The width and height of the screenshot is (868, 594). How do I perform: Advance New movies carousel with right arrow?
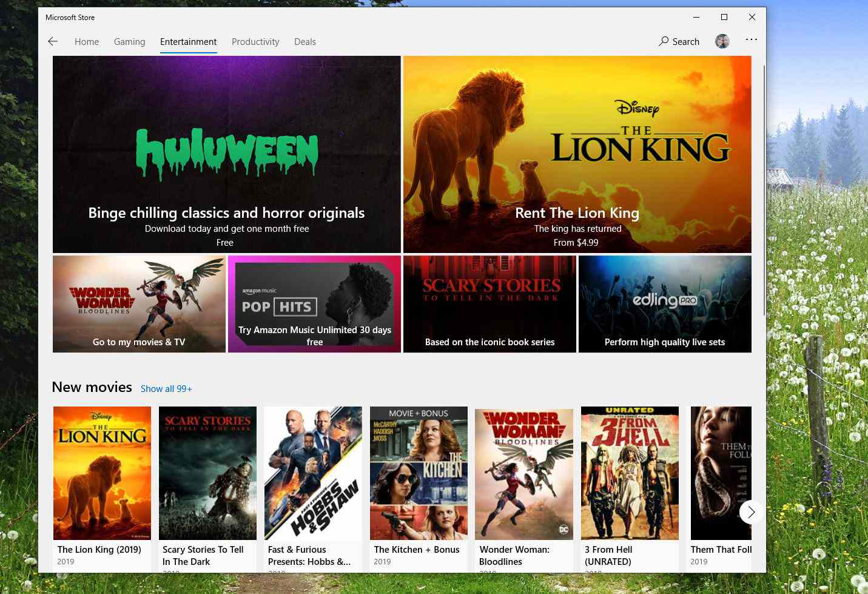coord(751,512)
